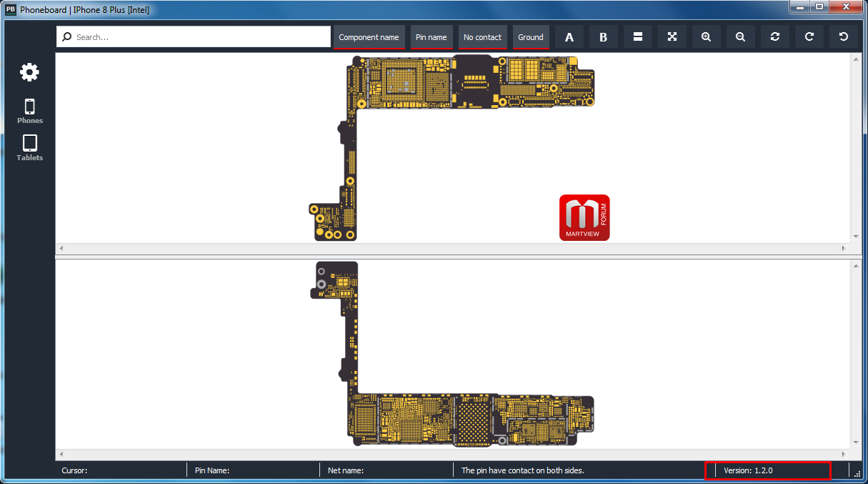Open the Tablets list
This screenshot has height=484, width=868.
tap(30, 148)
